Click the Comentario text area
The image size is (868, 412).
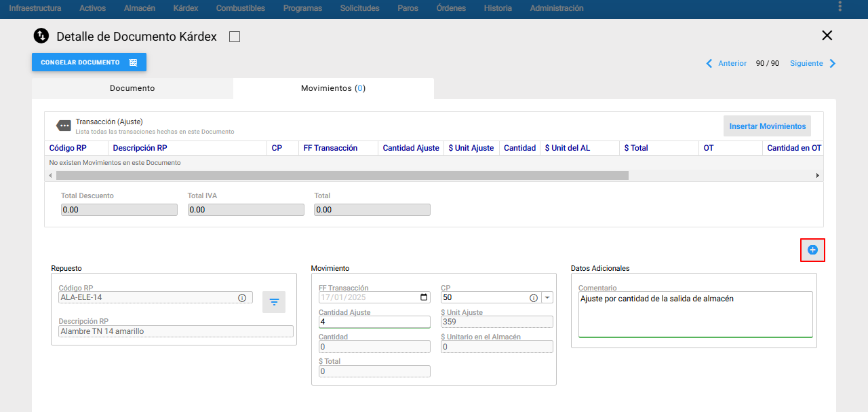coord(696,314)
